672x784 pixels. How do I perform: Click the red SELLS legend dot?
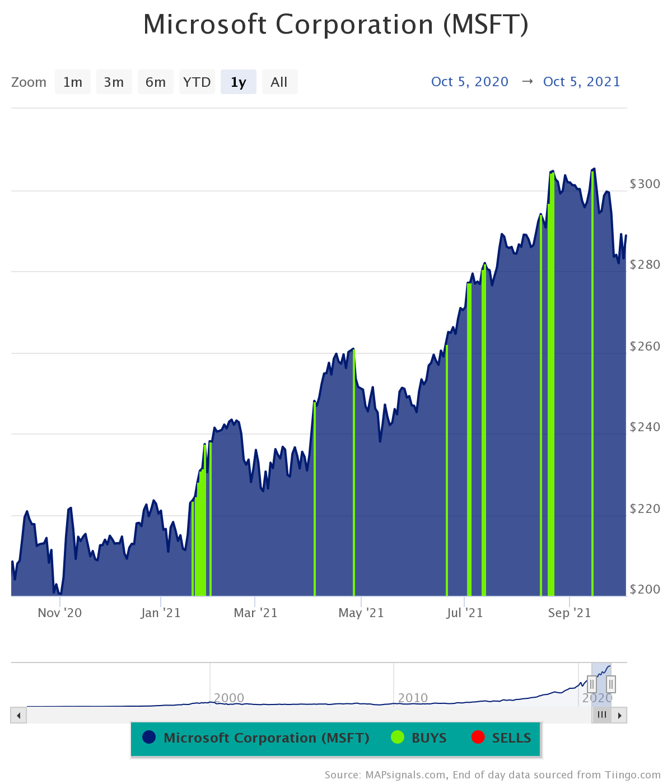click(x=478, y=738)
